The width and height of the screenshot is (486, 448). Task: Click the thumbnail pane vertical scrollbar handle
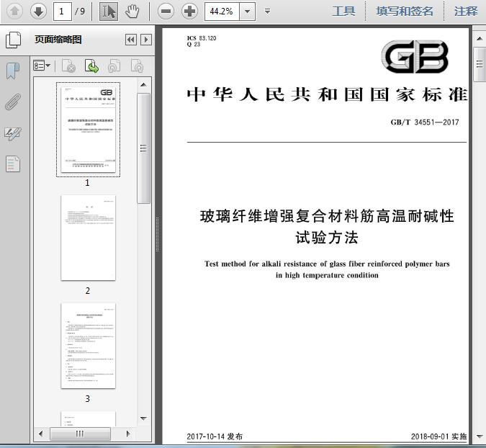143,148
